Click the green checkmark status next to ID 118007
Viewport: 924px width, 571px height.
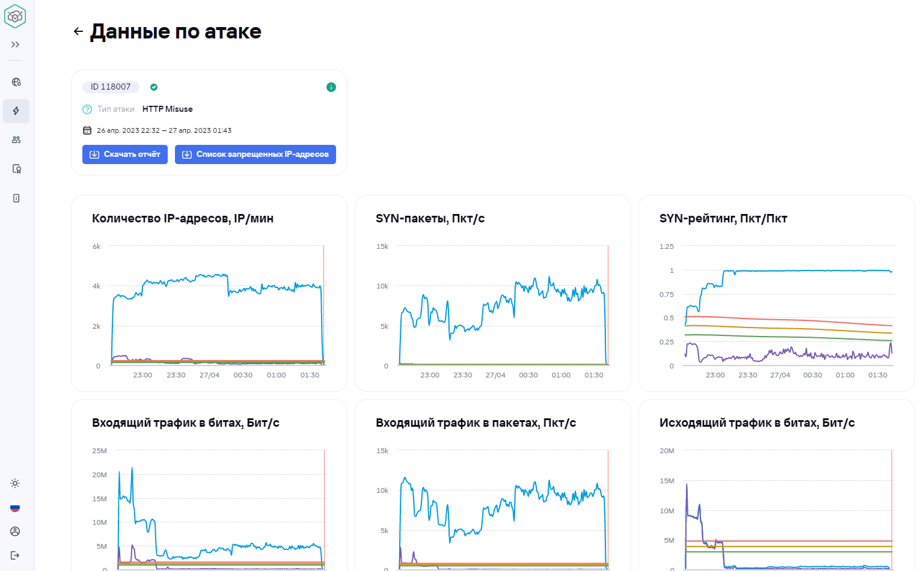pyautogui.click(x=154, y=87)
